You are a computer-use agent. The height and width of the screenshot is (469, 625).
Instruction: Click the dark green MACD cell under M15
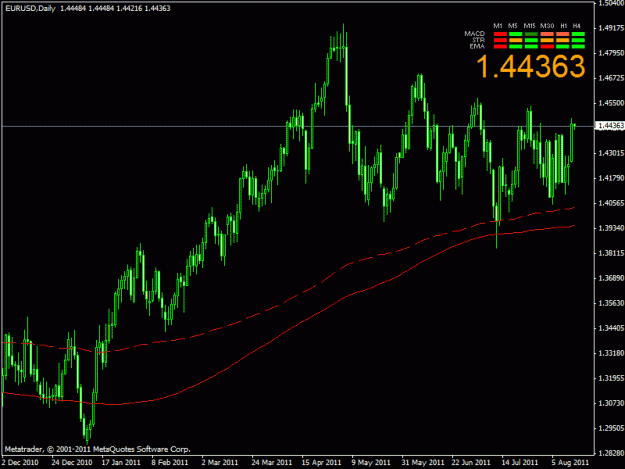(531, 34)
